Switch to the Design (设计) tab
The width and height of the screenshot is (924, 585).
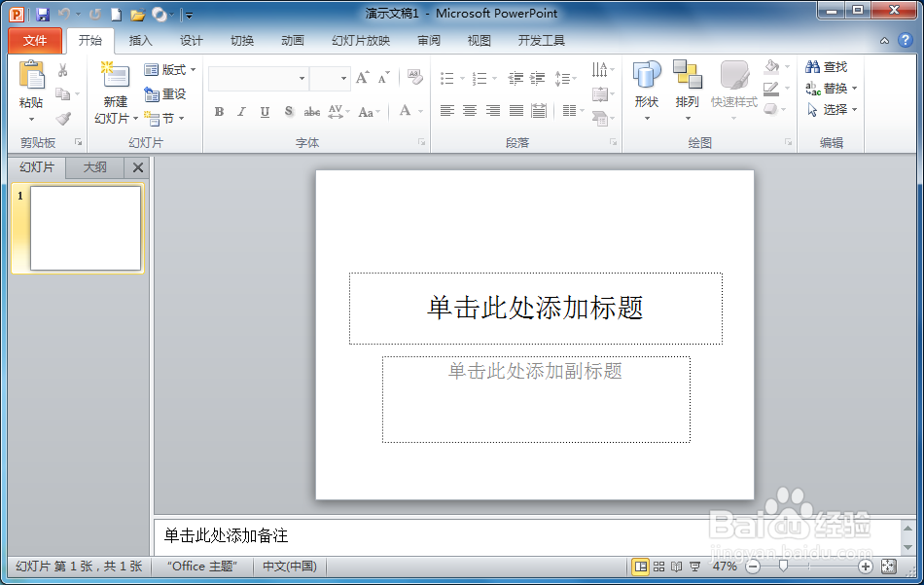click(191, 41)
